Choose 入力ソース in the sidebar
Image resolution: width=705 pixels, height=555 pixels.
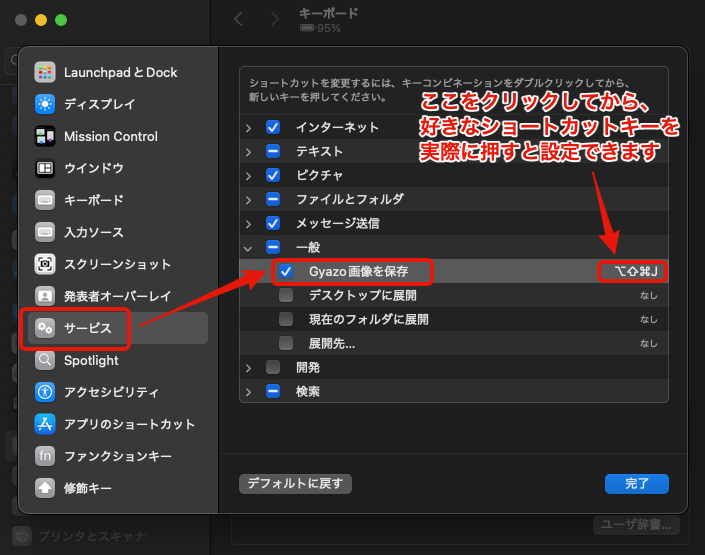coord(94,232)
